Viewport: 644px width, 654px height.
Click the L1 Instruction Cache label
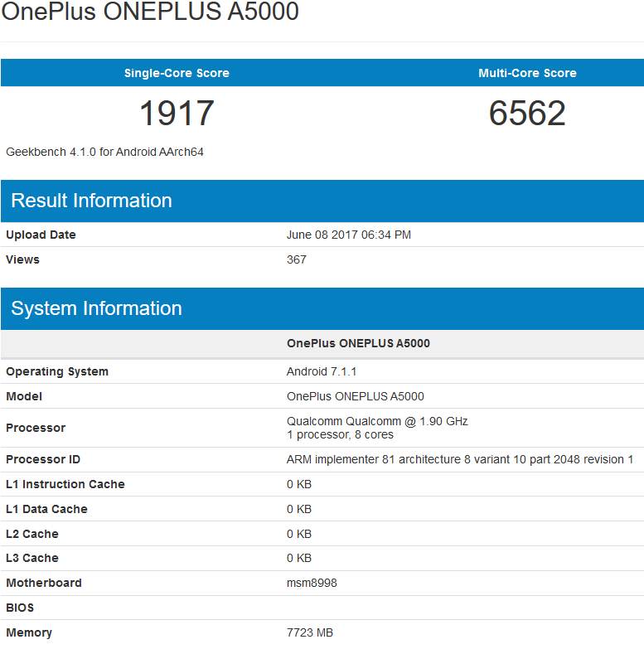point(65,484)
